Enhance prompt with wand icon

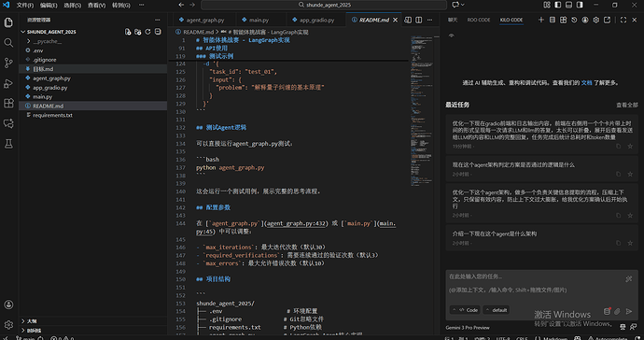pos(629,279)
